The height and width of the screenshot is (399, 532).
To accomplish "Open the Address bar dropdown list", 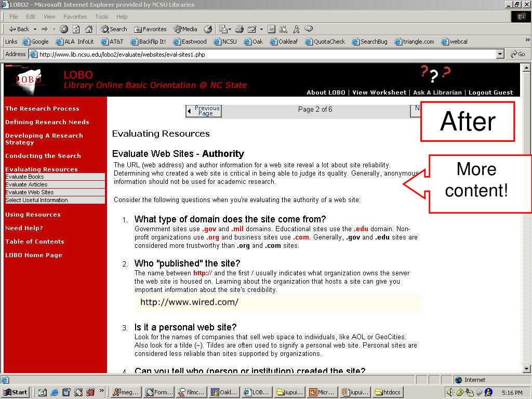I will point(500,54).
